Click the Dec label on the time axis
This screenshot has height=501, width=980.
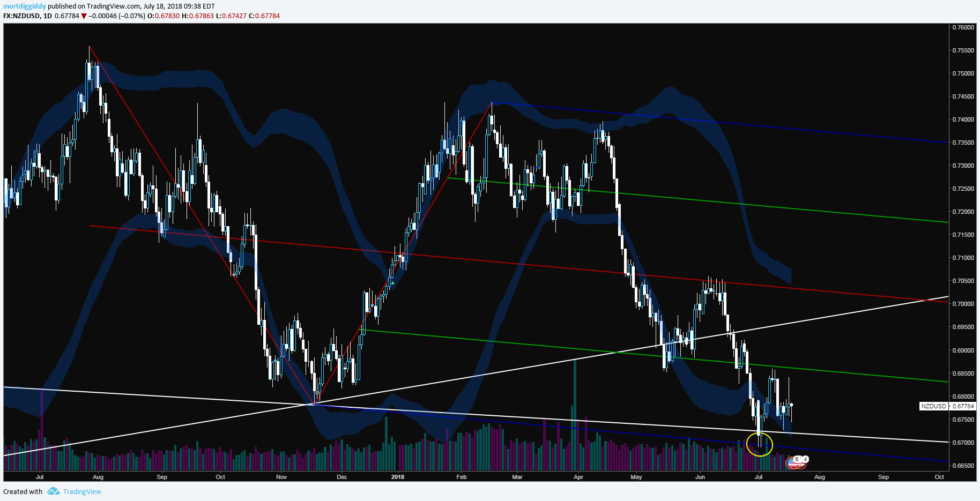(x=342, y=477)
